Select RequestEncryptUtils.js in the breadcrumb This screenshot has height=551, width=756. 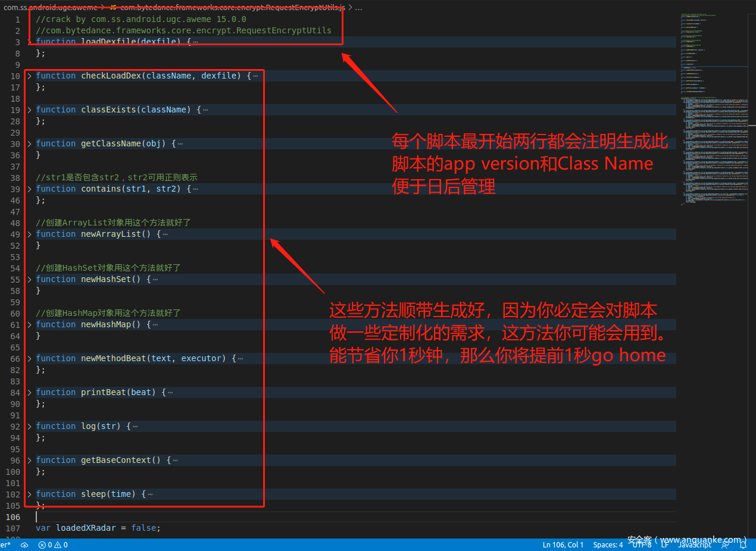click(232, 8)
